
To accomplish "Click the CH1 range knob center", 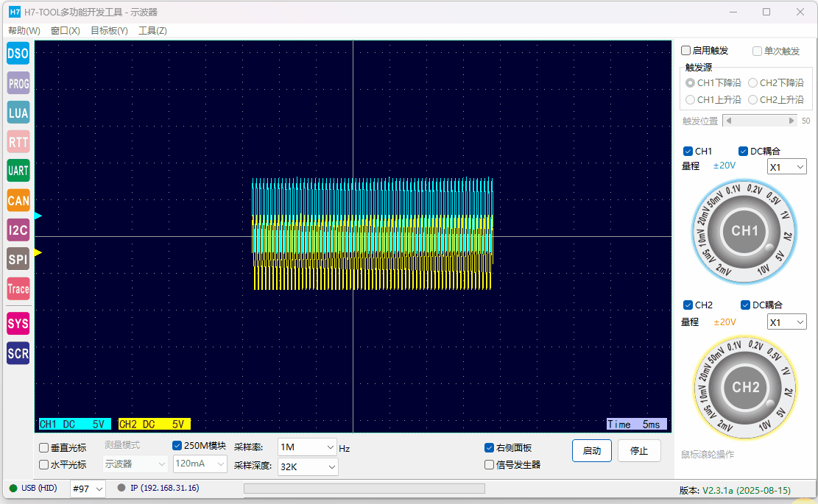I will (744, 232).
